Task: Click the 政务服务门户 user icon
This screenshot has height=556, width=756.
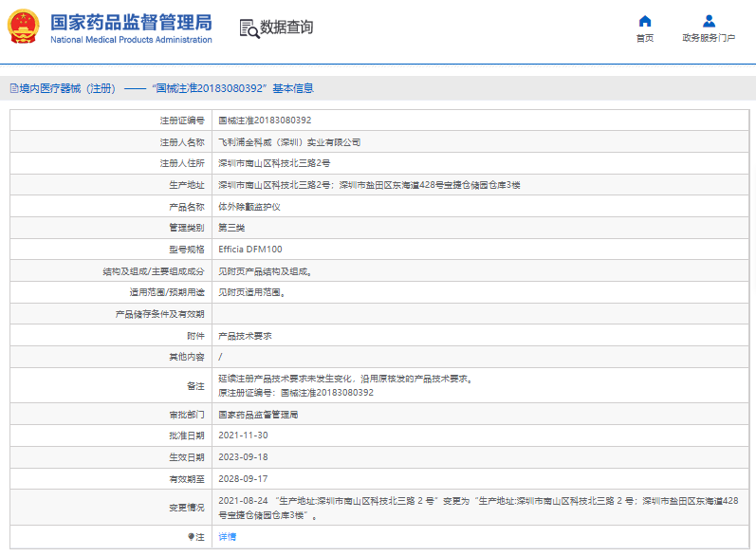Action: [x=709, y=21]
